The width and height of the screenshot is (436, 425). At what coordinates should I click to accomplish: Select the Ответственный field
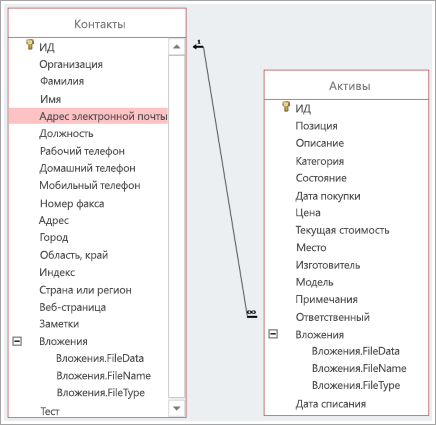tap(333, 317)
